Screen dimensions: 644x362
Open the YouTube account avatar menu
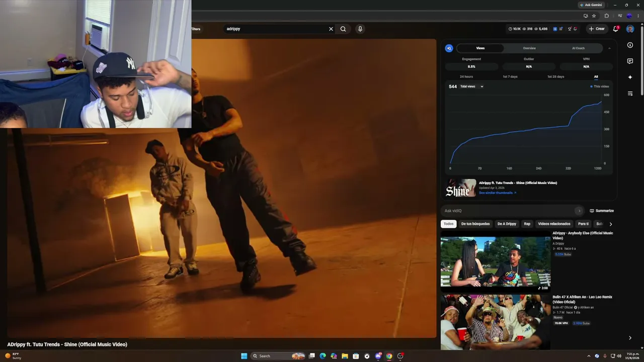pyautogui.click(x=630, y=29)
